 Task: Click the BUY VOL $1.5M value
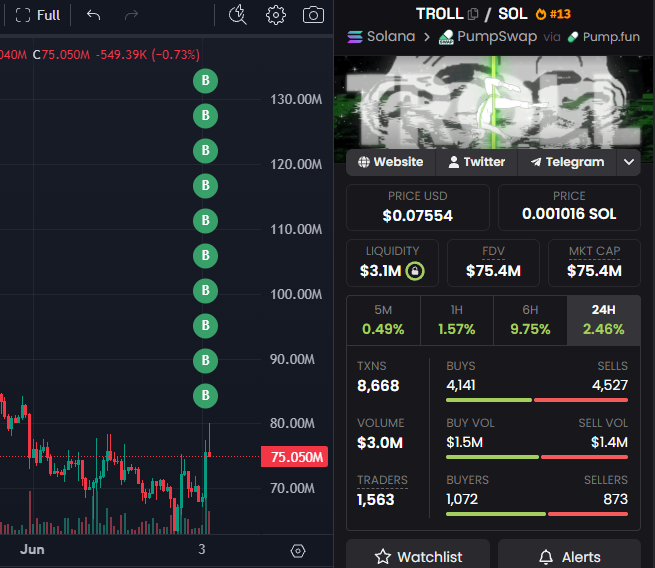[x=465, y=442]
